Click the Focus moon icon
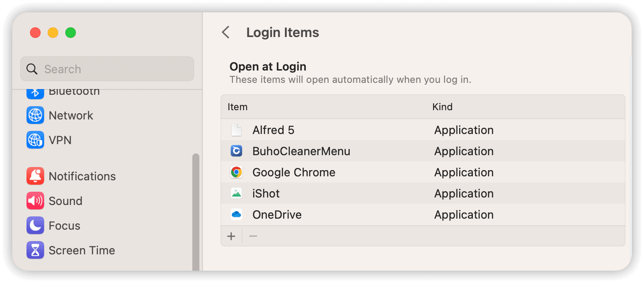Viewport: 644px width, 283px height. 35,226
